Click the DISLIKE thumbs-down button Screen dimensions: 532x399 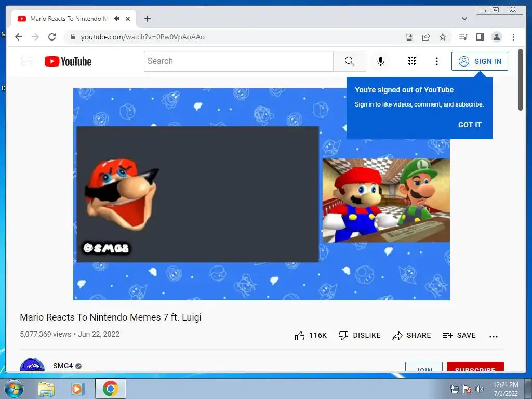pos(360,336)
